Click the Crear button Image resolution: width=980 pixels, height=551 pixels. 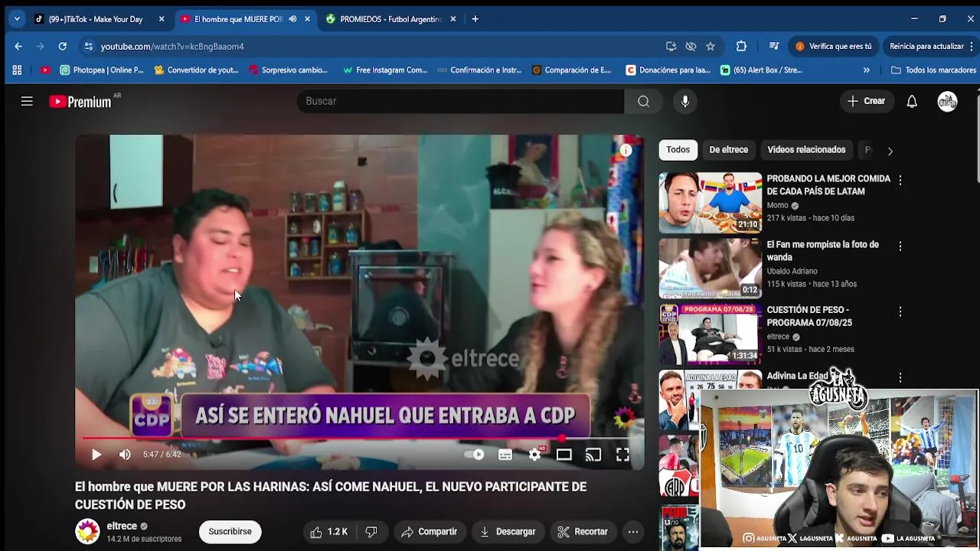coord(866,101)
